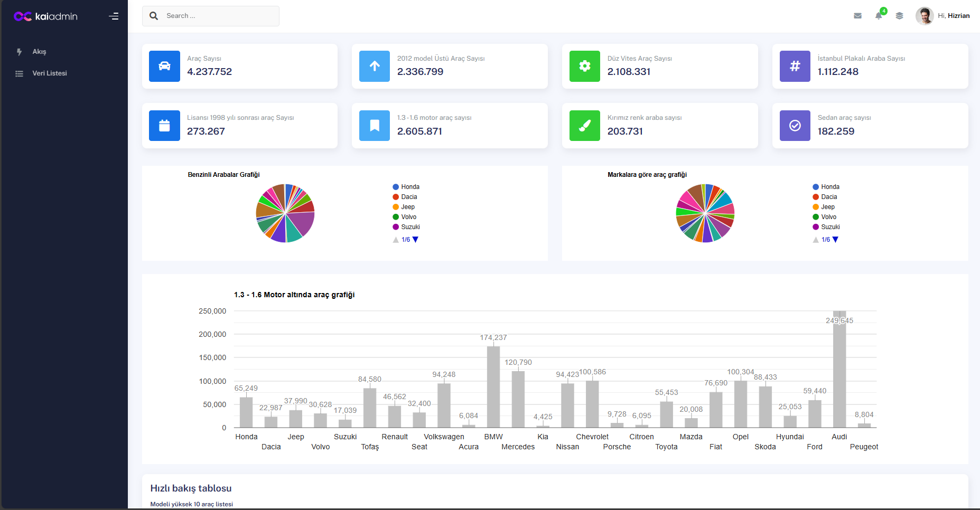Click the gear icon on Düz Vites card
This screenshot has height=510, width=980.
pos(584,66)
